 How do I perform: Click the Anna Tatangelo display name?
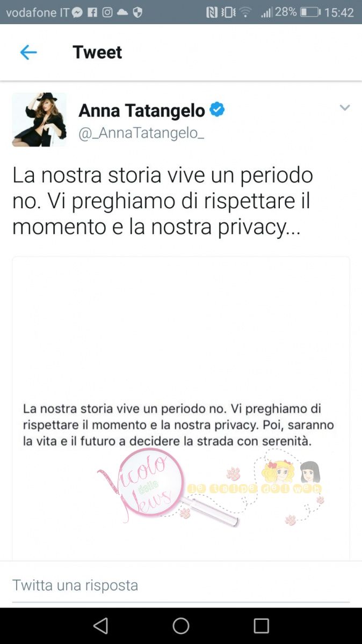tap(142, 111)
